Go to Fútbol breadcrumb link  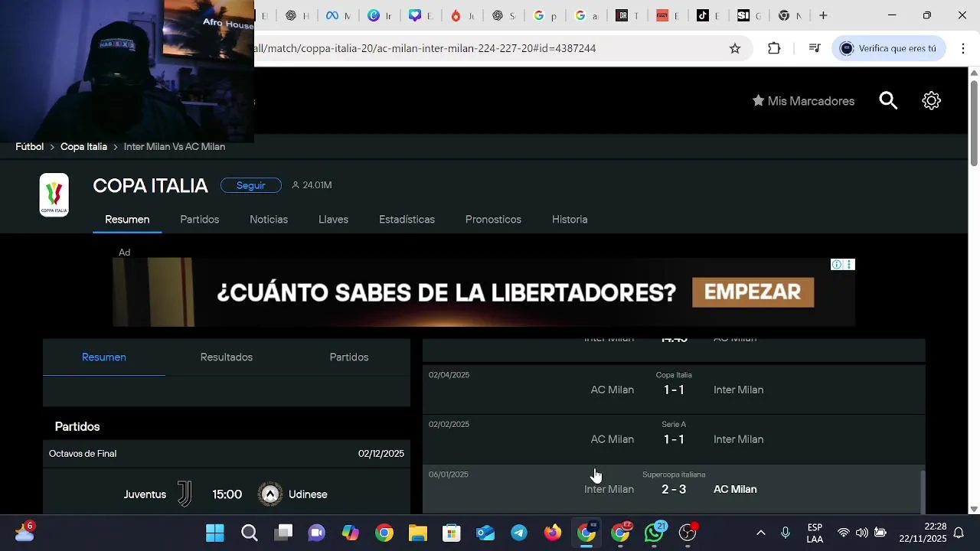point(30,147)
